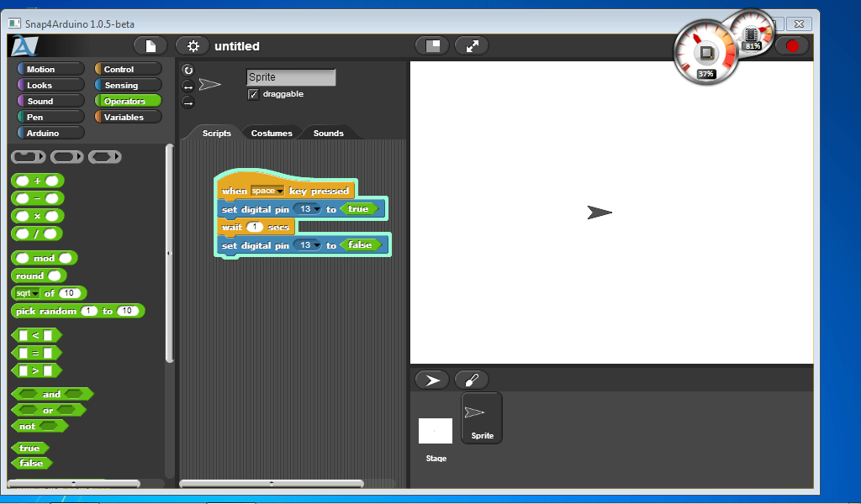The height and width of the screenshot is (504, 861).
Task: Click the subtraction operator block
Action: (37, 198)
